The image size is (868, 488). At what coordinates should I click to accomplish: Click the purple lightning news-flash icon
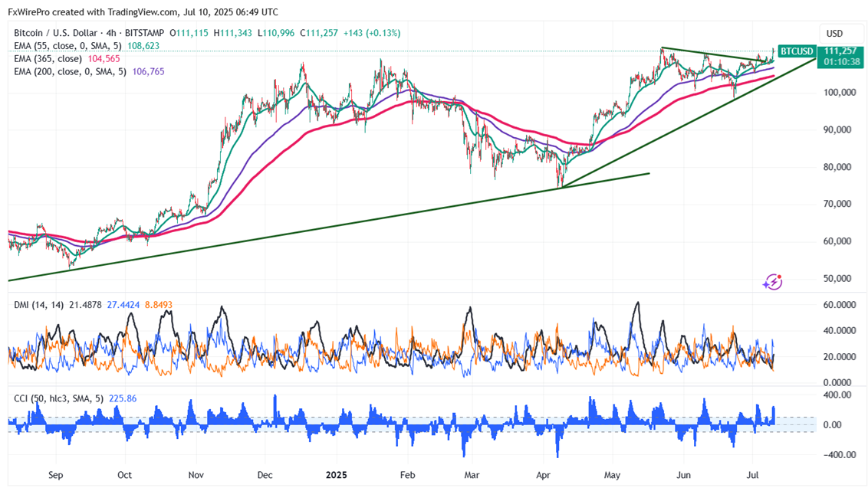(x=772, y=282)
